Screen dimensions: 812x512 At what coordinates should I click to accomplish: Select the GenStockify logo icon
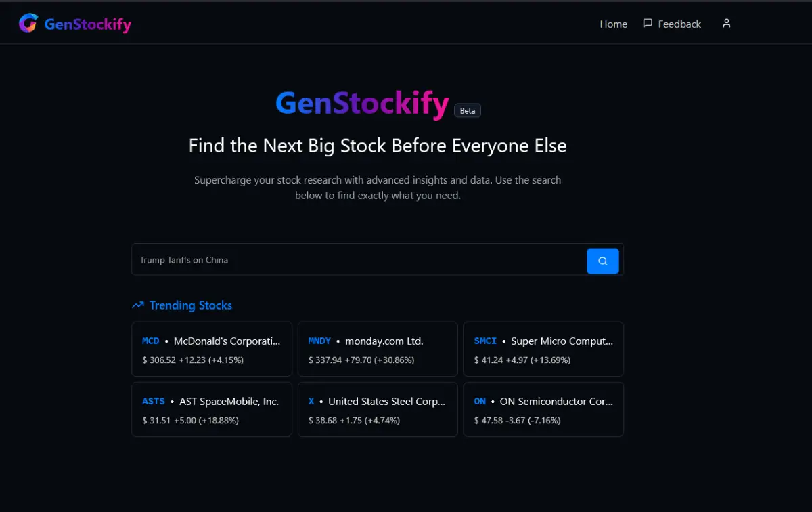click(x=28, y=22)
